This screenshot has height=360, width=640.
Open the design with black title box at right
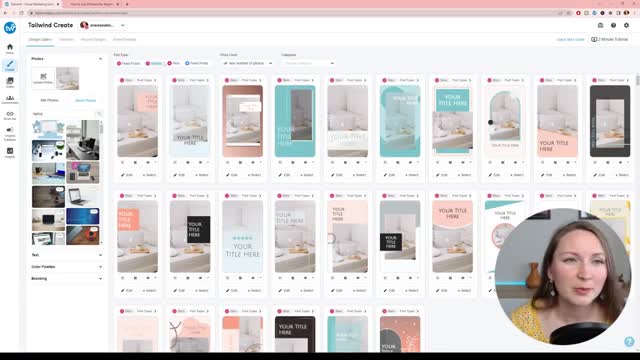coord(190,237)
